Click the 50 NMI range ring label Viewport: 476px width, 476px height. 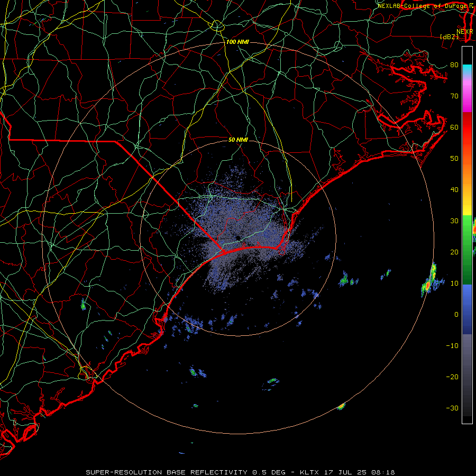pos(238,140)
